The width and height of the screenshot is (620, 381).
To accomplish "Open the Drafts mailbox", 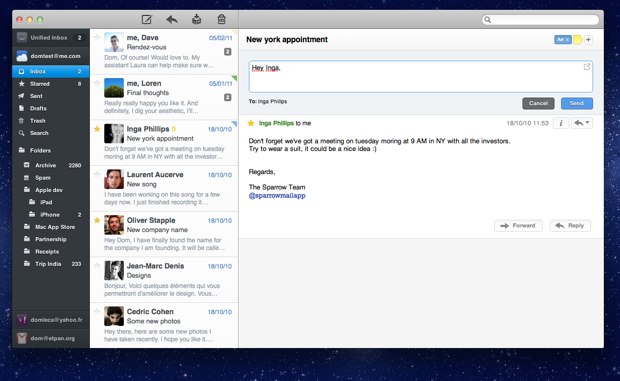I will [51, 108].
